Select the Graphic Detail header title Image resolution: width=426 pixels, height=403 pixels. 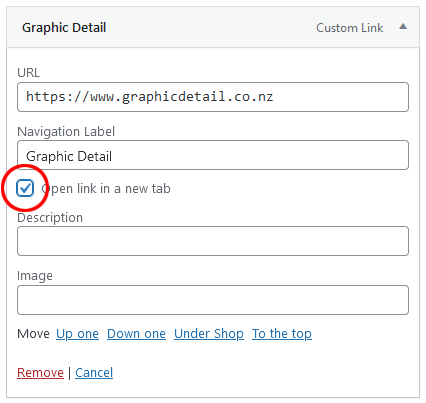(64, 28)
